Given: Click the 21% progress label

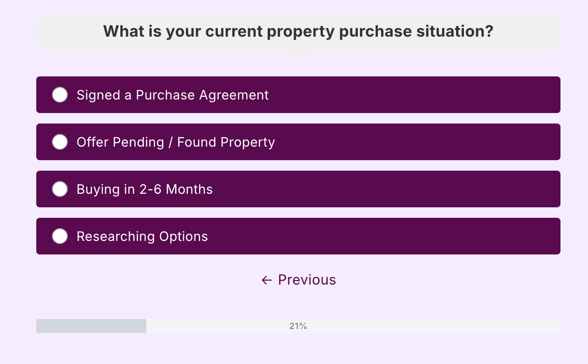Looking at the screenshot, I should click(x=298, y=326).
